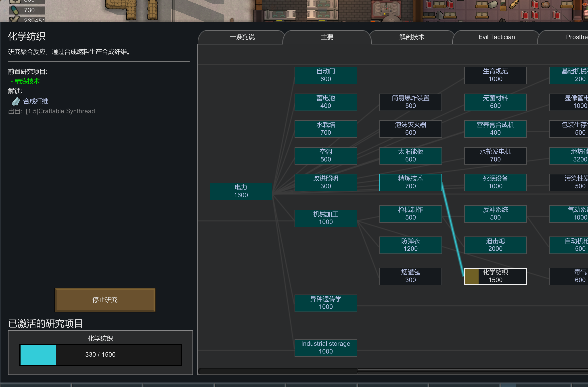Select the 自动门 600 research node
The height and width of the screenshot is (387, 588).
[x=326, y=75]
